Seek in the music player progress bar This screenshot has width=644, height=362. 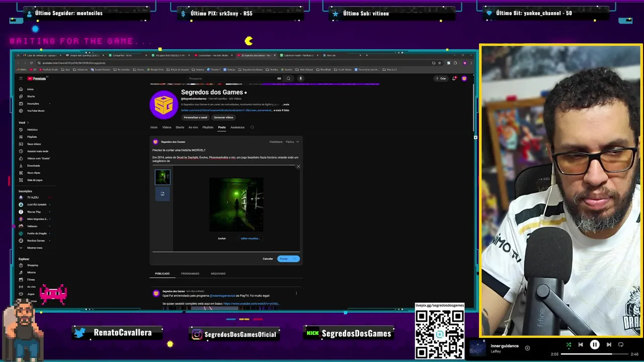click(594, 354)
